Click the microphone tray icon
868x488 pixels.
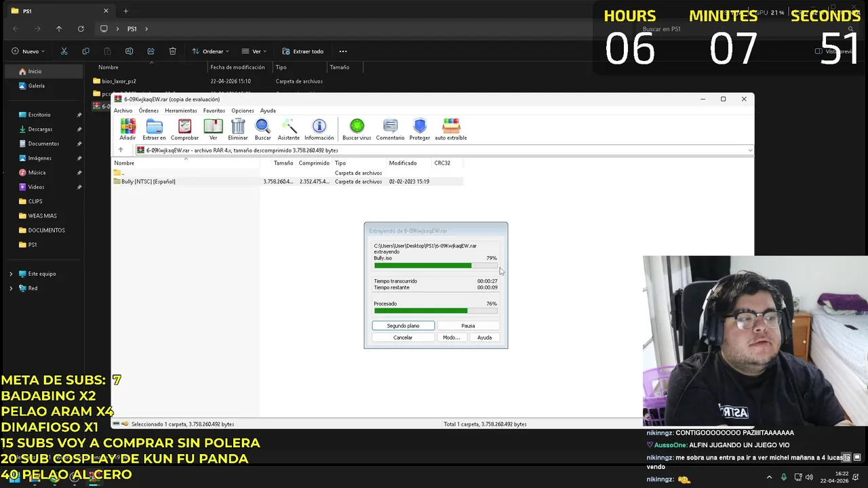click(784, 477)
